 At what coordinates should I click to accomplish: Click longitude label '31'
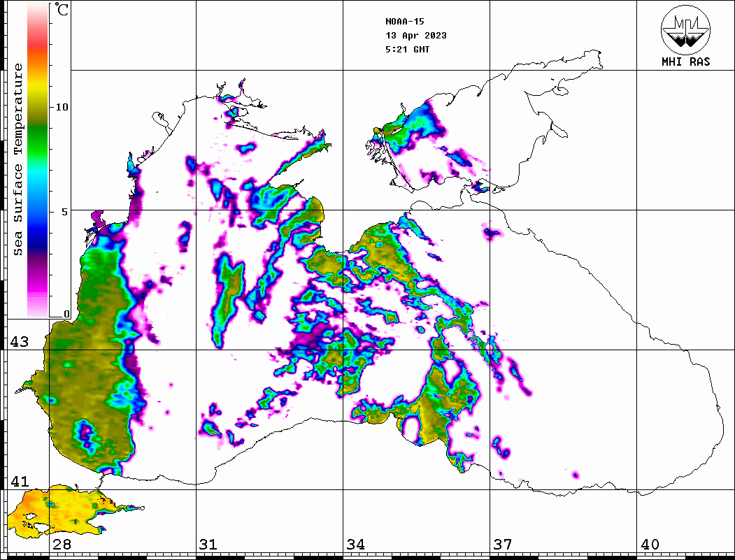tap(208, 544)
